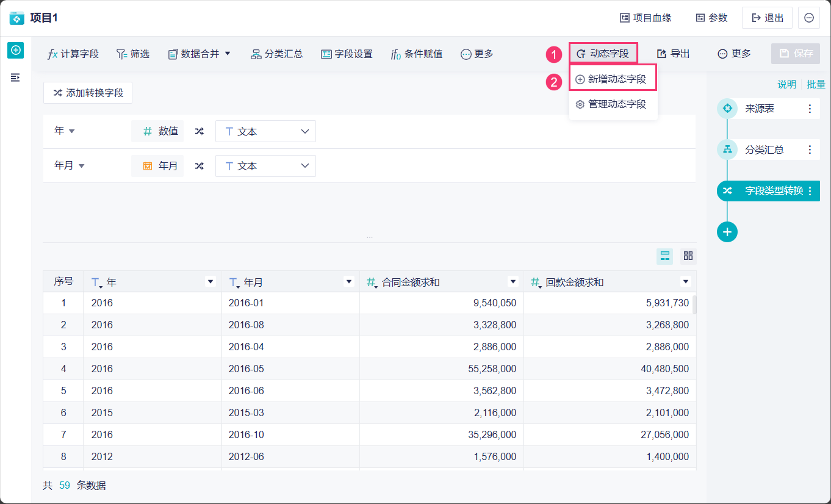Viewport: 831px width, 504px height.
Task: Open the 文本 type dropdown for 年 row
Action: [265, 131]
